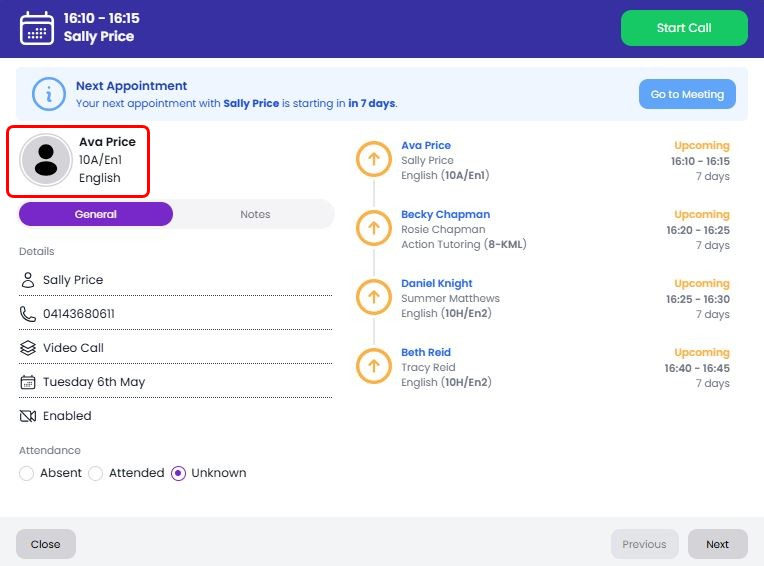Click Action Tutoring (8-KML) class text
This screenshot has width=764, height=566.
(463, 244)
